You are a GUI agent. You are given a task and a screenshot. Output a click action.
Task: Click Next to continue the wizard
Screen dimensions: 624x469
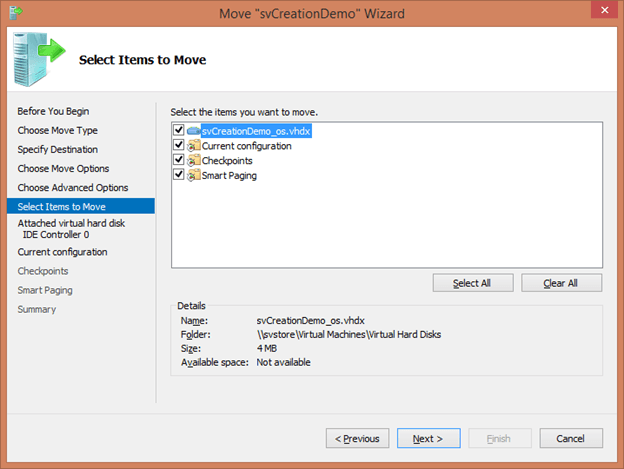(x=427, y=438)
